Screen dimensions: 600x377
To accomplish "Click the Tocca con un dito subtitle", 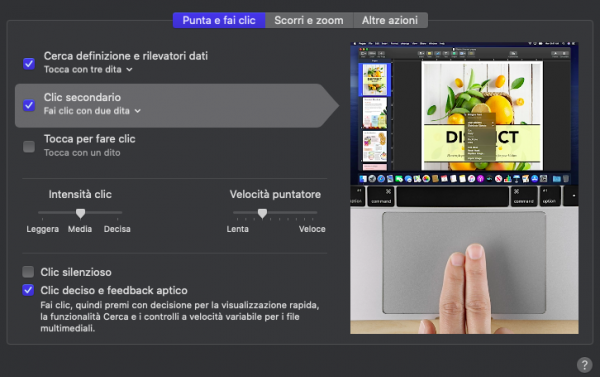I will coord(82,153).
